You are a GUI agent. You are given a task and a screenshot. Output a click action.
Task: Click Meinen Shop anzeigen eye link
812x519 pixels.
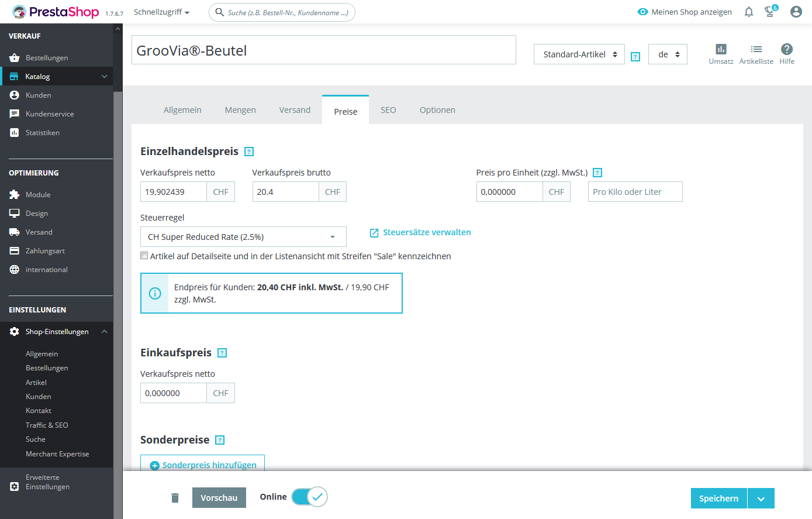coord(685,12)
